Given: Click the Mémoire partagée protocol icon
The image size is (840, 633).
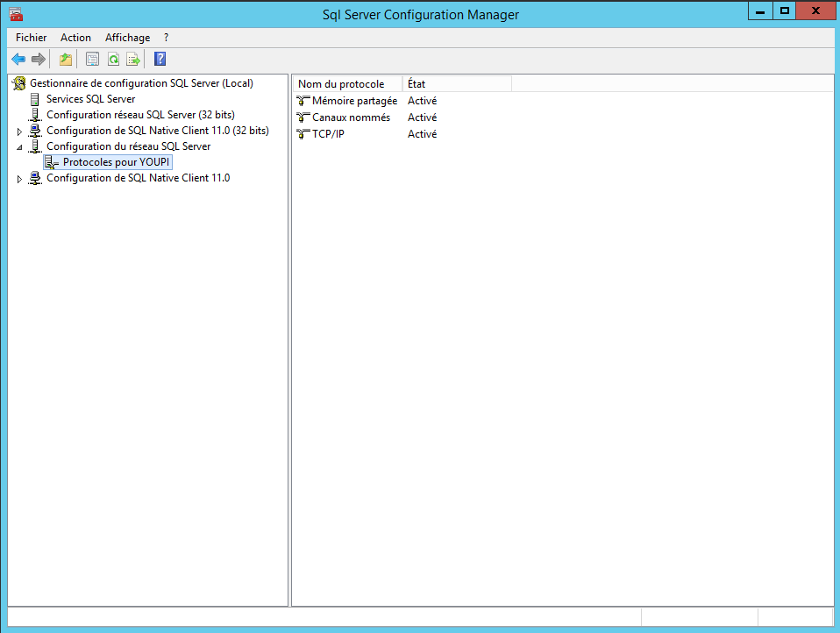Looking at the screenshot, I should coord(303,101).
